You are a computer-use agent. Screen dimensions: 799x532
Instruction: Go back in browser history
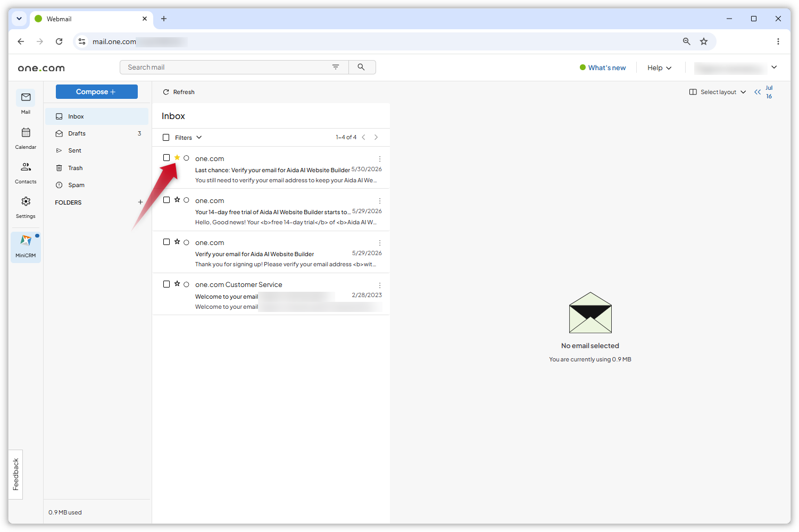click(21, 41)
